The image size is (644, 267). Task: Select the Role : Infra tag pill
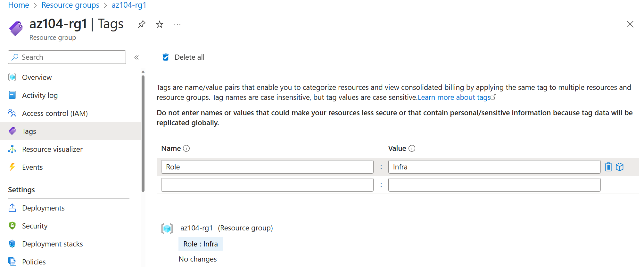pyautogui.click(x=200, y=244)
